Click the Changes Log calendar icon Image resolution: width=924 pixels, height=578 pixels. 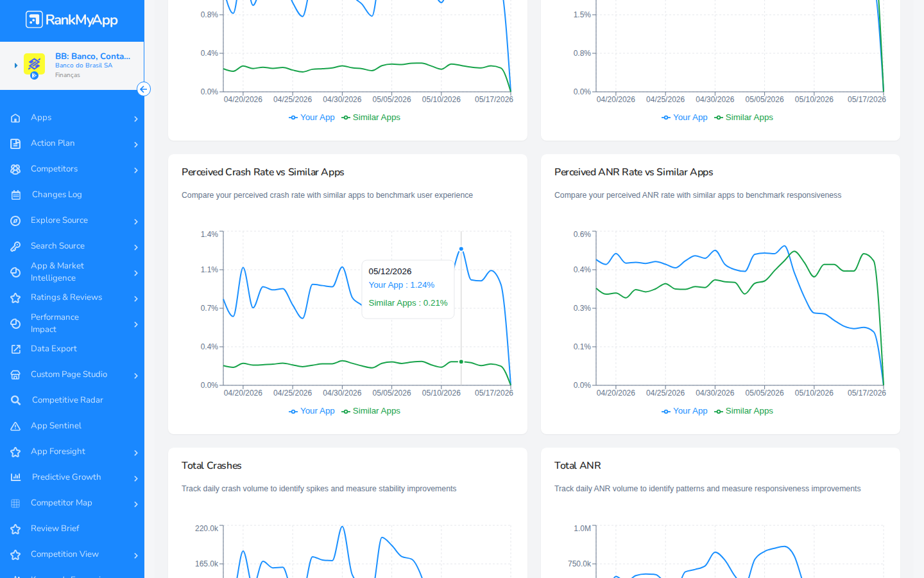click(x=15, y=195)
